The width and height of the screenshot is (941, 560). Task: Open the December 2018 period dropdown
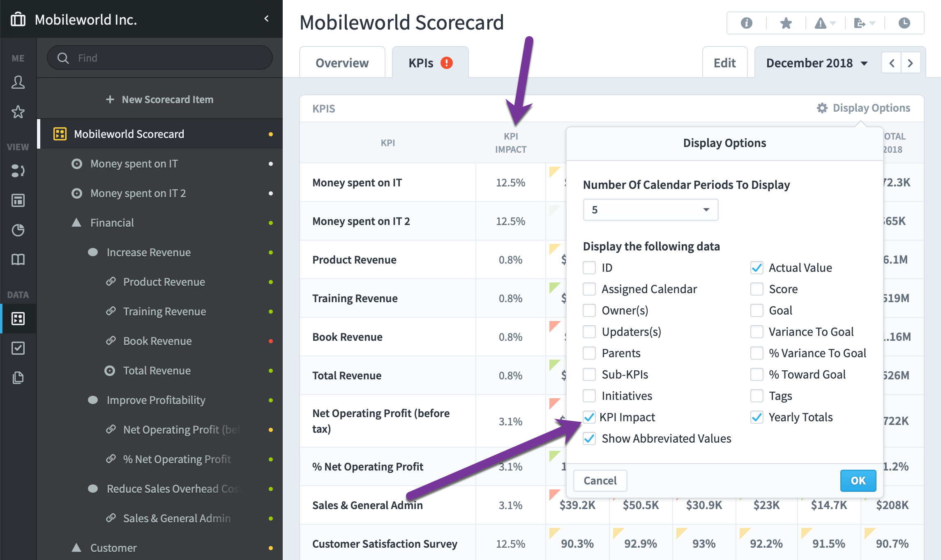[817, 63]
